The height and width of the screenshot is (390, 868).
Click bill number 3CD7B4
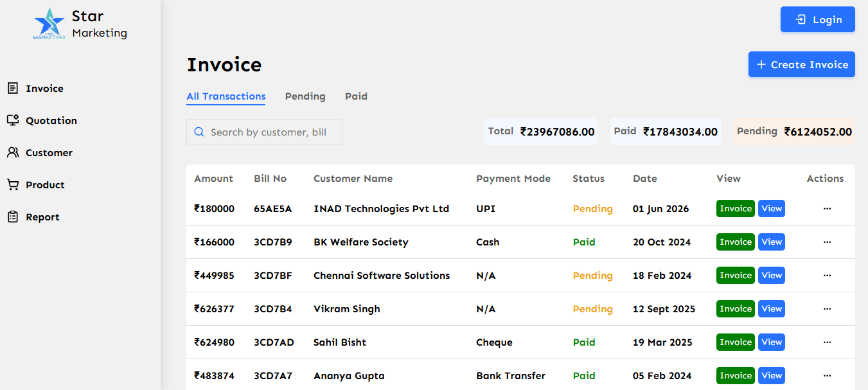coord(273,309)
